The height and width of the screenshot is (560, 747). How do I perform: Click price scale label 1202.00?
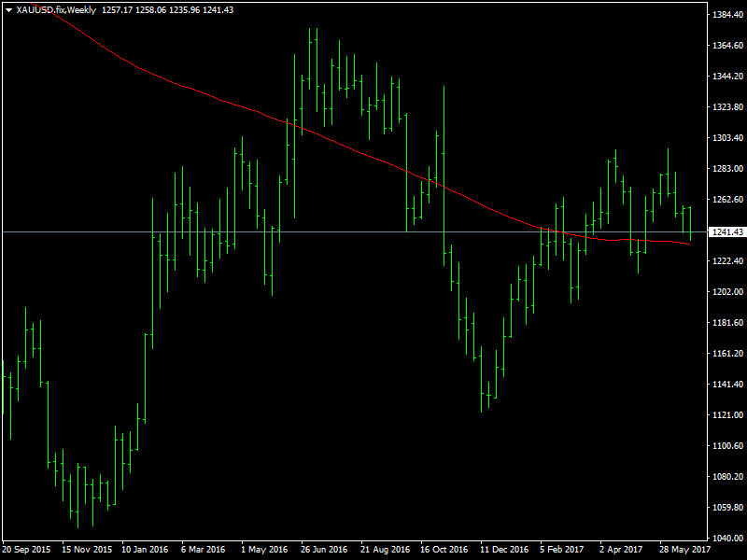tap(727, 291)
